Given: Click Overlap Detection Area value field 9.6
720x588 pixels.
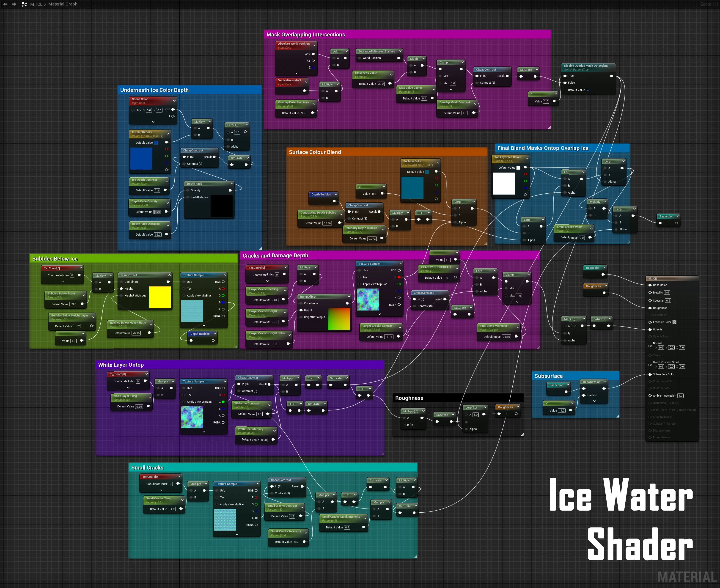Looking at the screenshot, I should (x=303, y=113).
